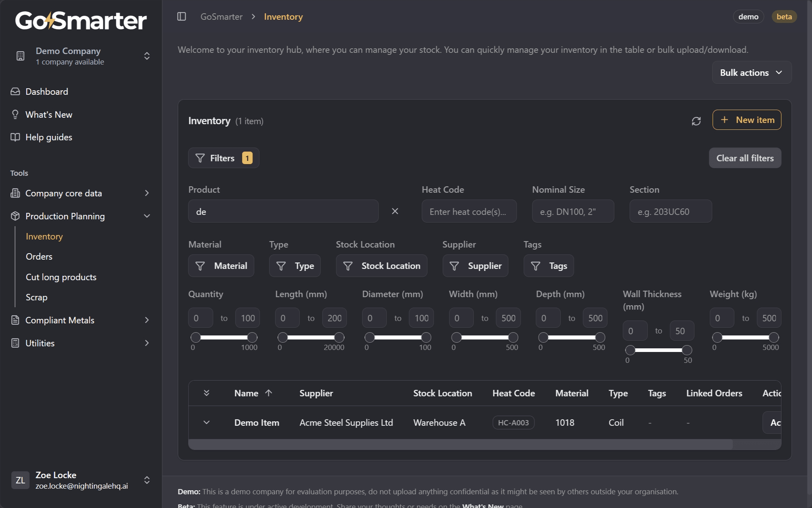Click the Diameter slider max handle

[x=426, y=337]
